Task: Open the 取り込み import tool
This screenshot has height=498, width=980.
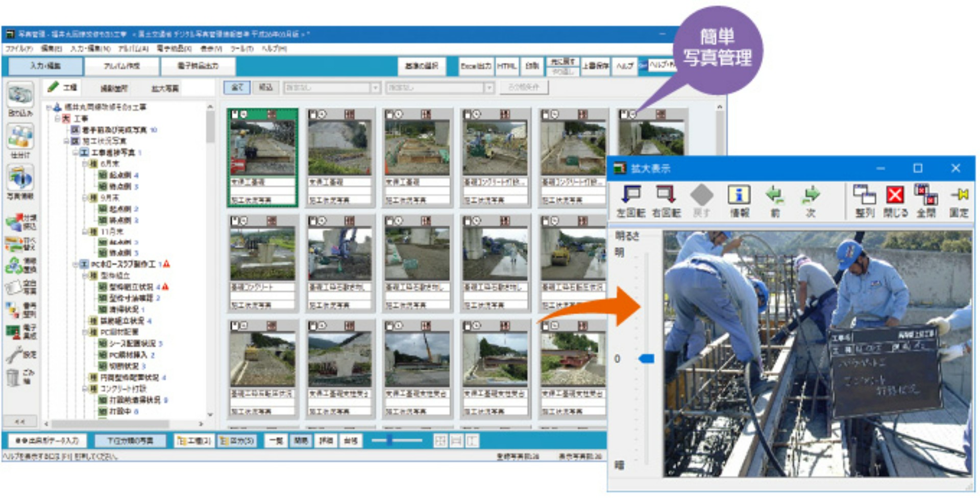Action: [x=19, y=97]
